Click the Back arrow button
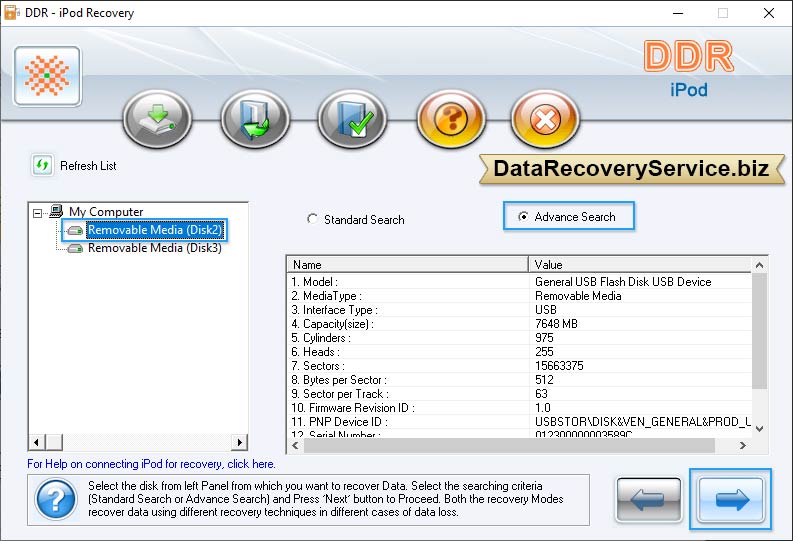The height and width of the screenshot is (541, 793). [x=649, y=500]
